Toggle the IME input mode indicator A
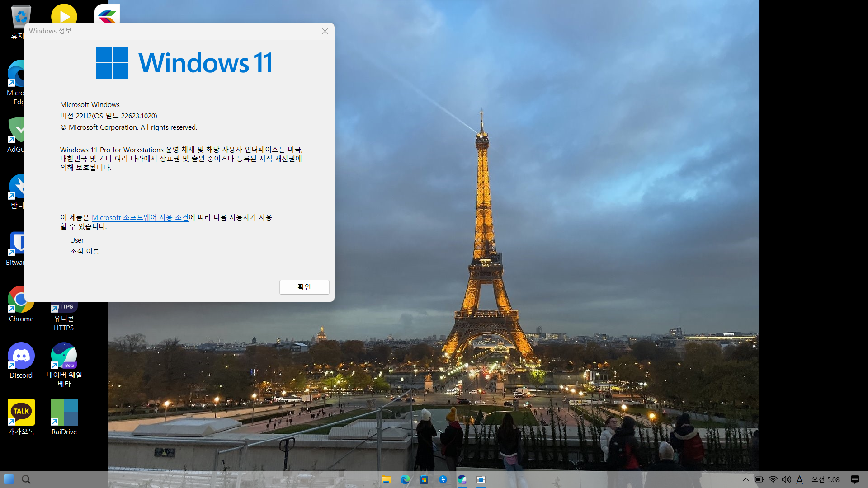Viewport: 868px width, 488px height. click(800, 479)
